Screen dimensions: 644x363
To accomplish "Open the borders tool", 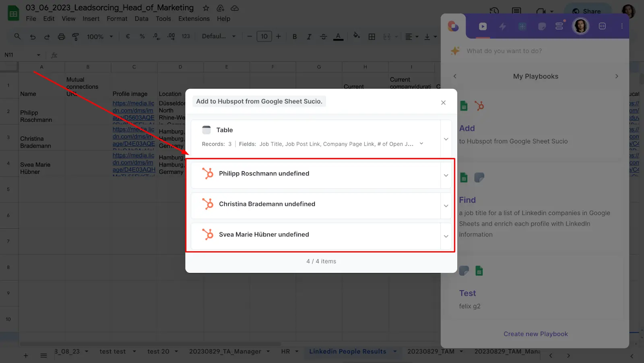I will point(372,37).
